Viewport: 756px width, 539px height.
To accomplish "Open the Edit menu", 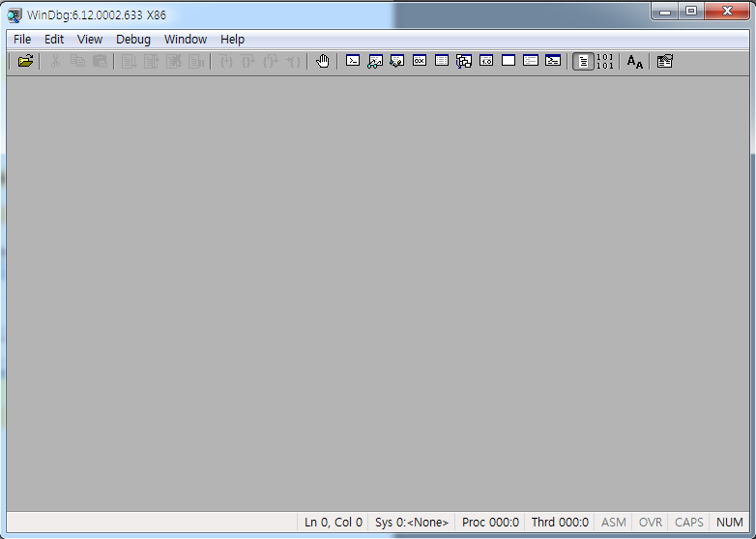I will coord(54,40).
